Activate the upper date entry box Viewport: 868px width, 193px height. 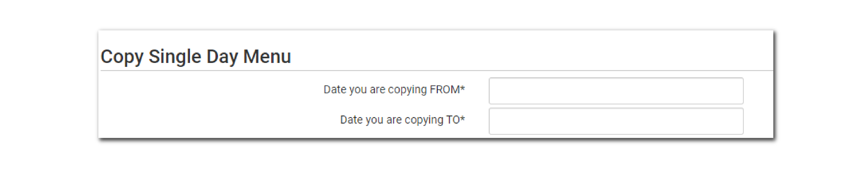coord(616,91)
